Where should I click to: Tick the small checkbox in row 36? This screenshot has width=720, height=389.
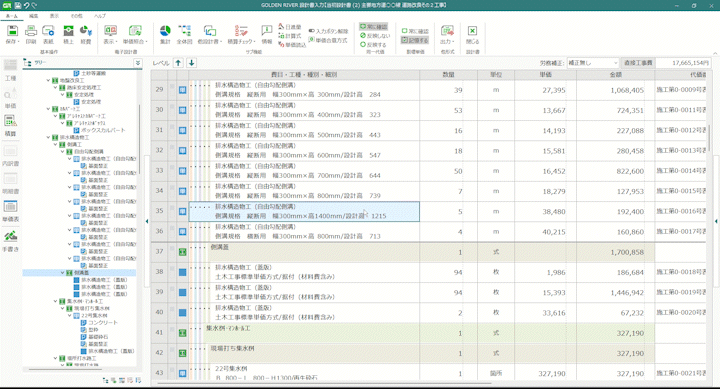(x=172, y=227)
